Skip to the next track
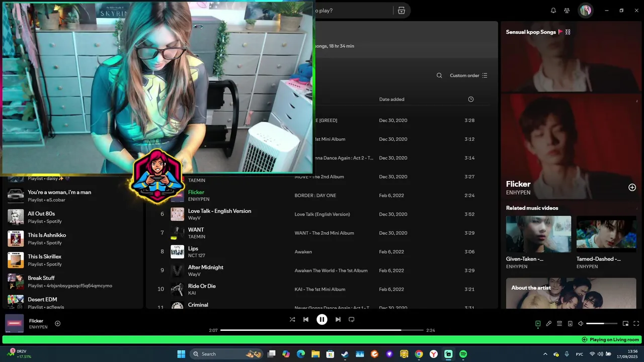Image resolution: width=644 pixels, height=362 pixels. (x=338, y=319)
